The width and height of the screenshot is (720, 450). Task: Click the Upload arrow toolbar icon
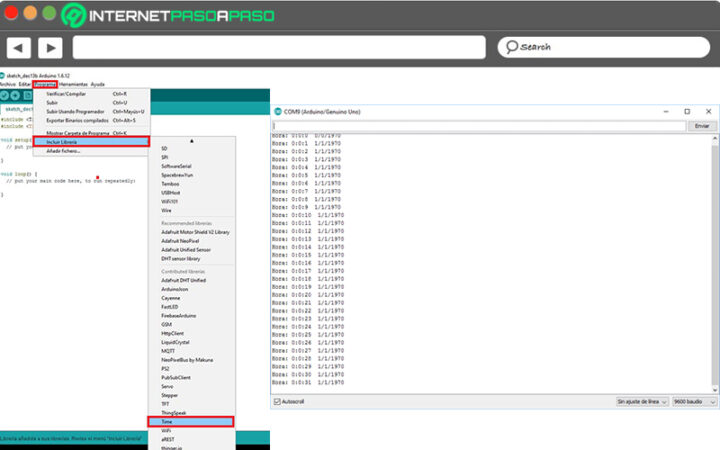[x=16, y=96]
